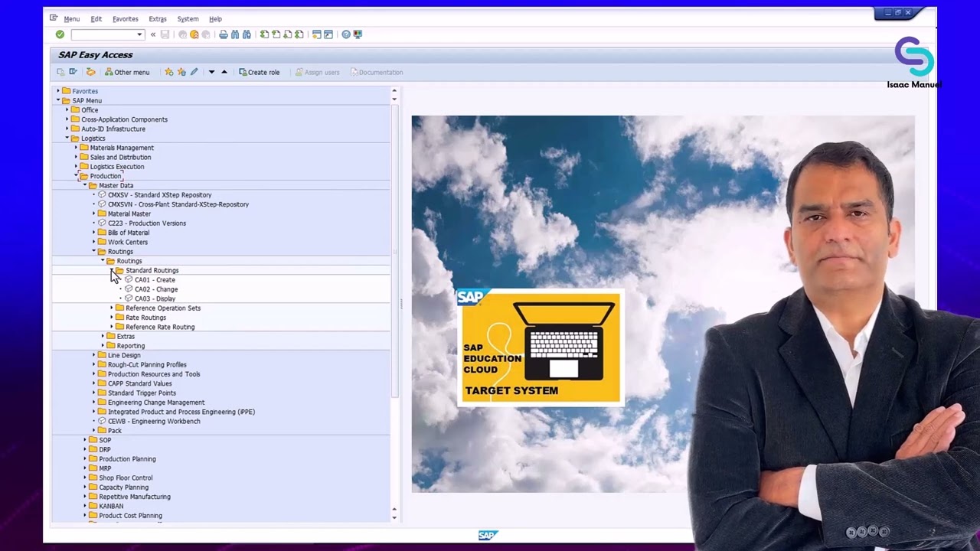The height and width of the screenshot is (551, 980).
Task: Select C223 - Production Versions entry
Action: [x=147, y=223]
